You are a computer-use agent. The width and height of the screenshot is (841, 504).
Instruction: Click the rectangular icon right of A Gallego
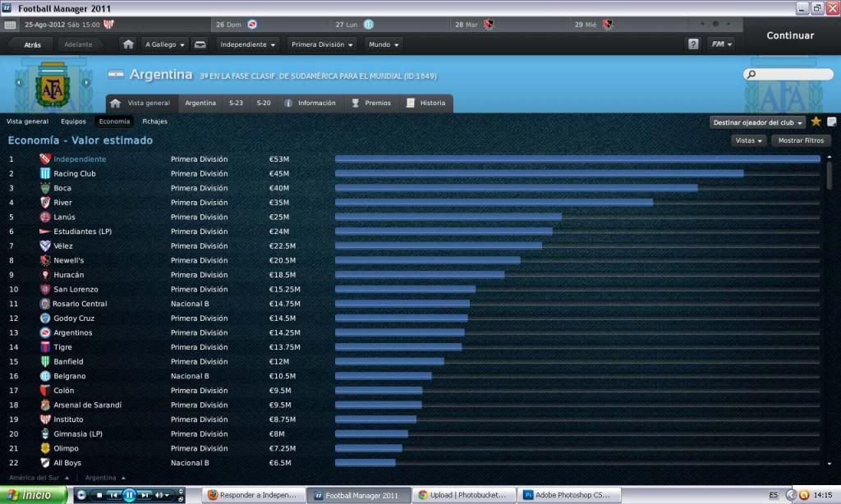tap(200, 44)
